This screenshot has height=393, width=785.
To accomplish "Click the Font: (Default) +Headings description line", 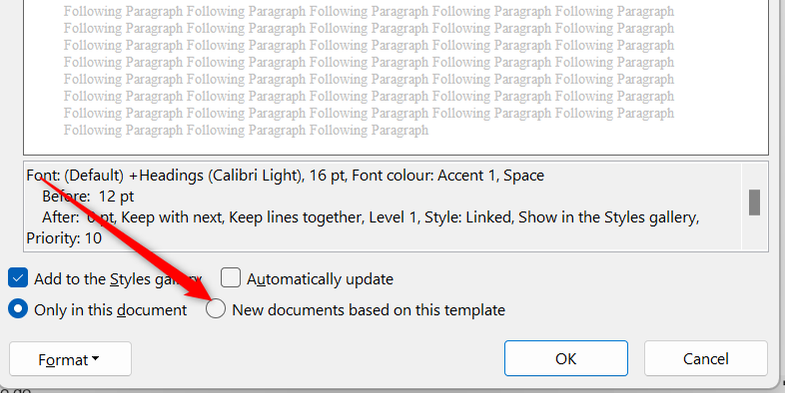I will [285, 176].
